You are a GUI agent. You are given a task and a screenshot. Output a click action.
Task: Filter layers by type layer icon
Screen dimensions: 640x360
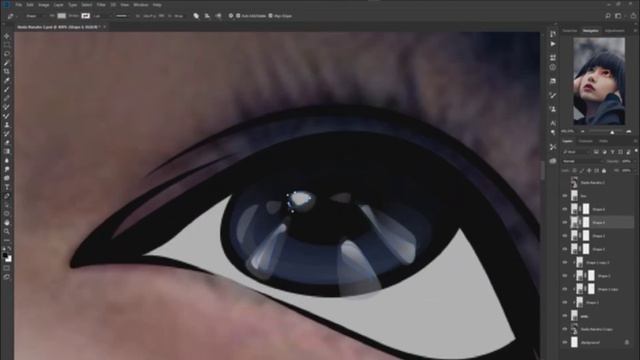point(612,152)
